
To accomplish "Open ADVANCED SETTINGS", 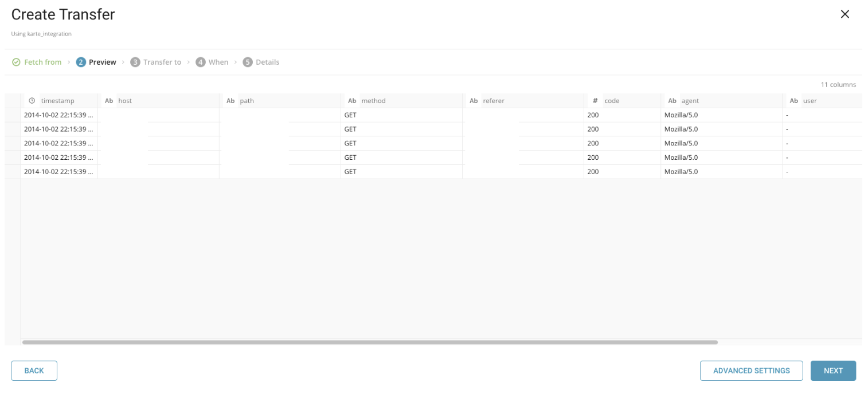I will point(751,371).
